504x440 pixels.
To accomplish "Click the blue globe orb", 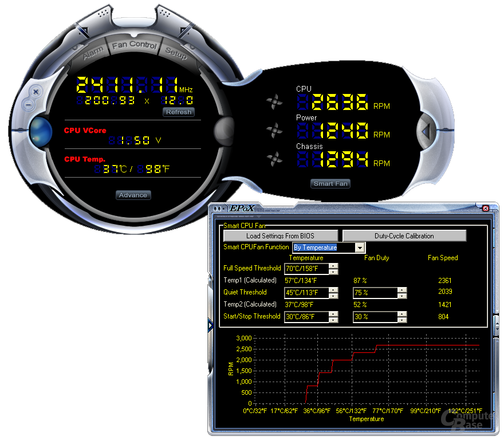I will point(41,132).
